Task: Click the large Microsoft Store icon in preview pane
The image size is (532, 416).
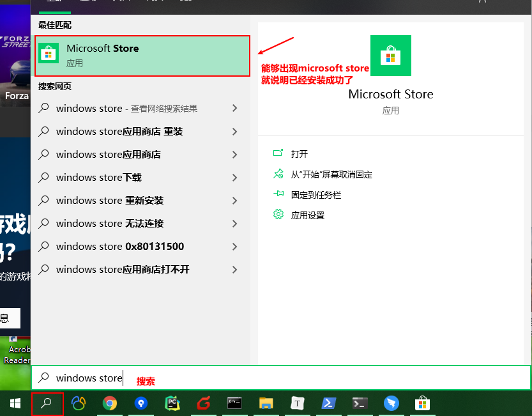Action: [390, 56]
